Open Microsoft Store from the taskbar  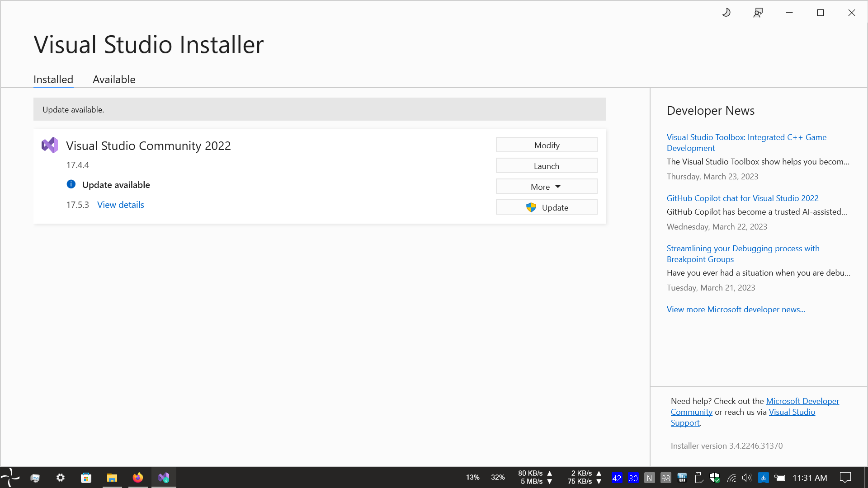coord(86,478)
